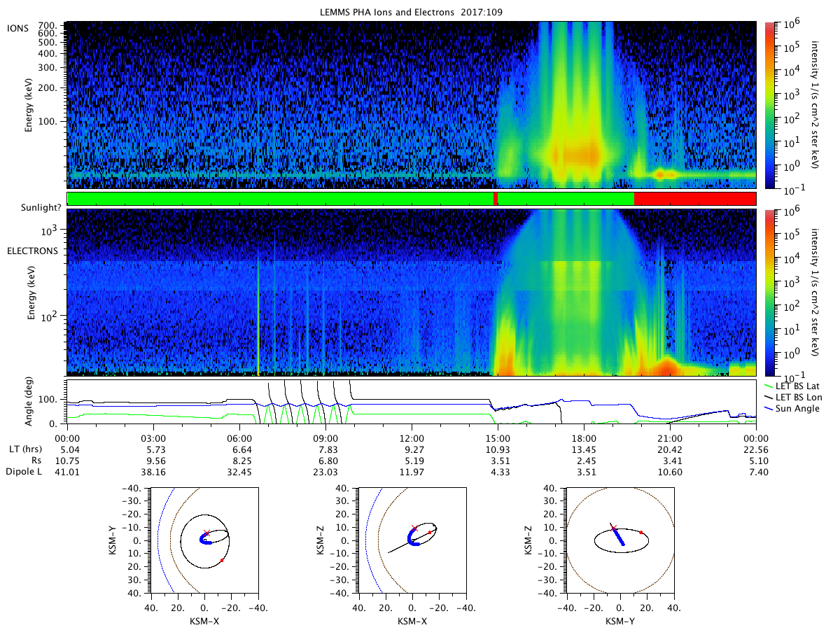The height and width of the screenshot is (630, 840).
Task: Click the electrons intensity axis title
Action: [815, 293]
